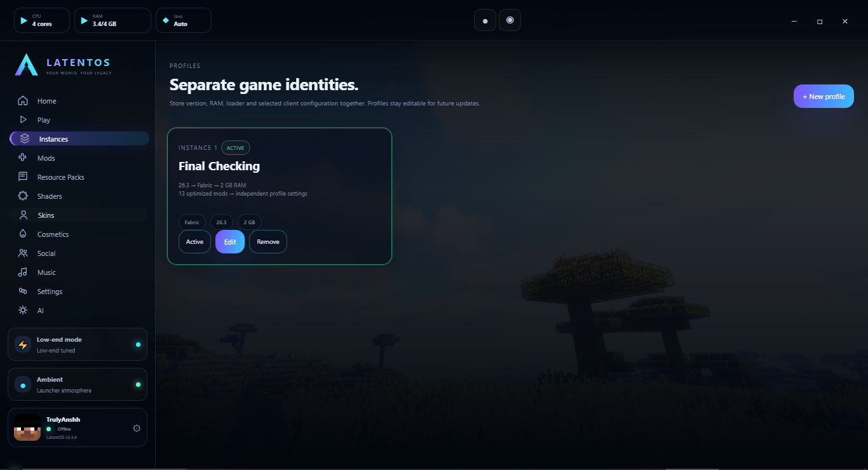Remove the Final Checking instance

click(268, 241)
